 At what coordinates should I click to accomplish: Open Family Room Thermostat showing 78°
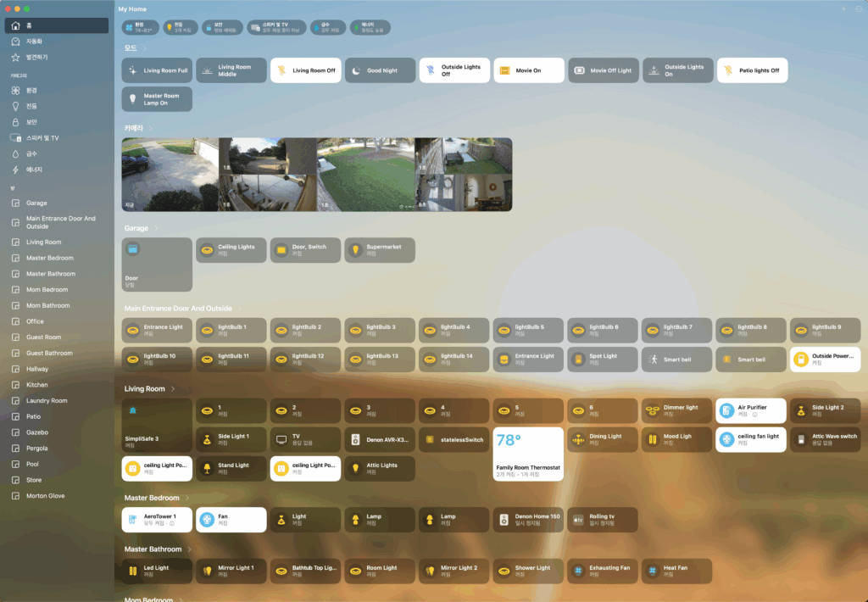(528, 454)
